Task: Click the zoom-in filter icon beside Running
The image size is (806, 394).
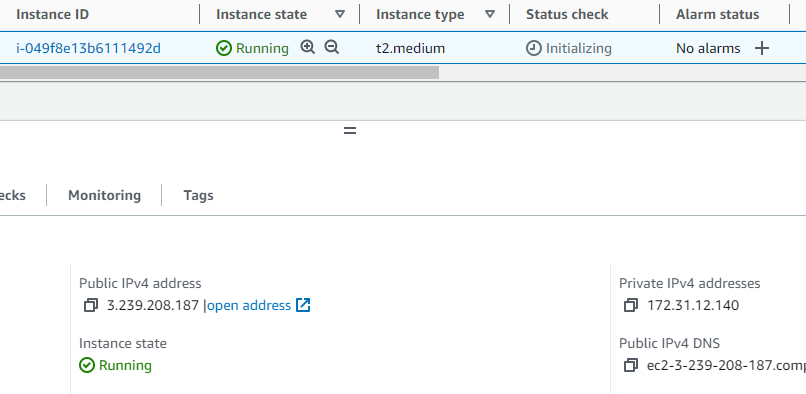Action: (x=307, y=48)
